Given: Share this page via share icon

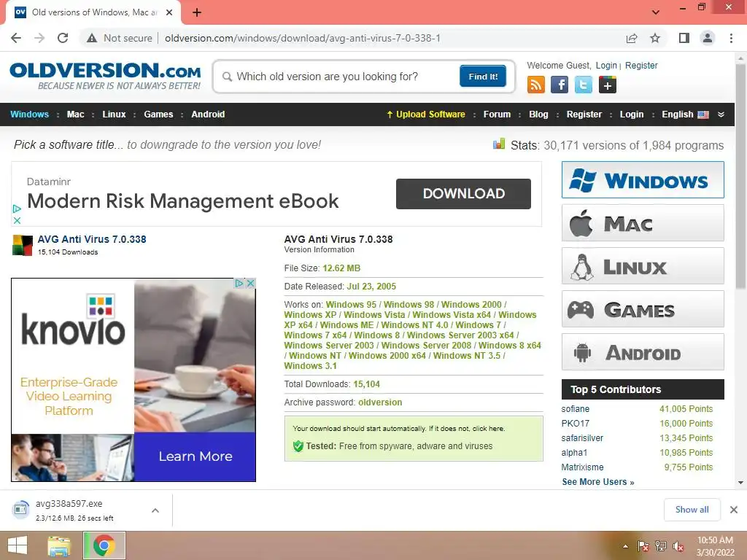Looking at the screenshot, I should tap(632, 38).
